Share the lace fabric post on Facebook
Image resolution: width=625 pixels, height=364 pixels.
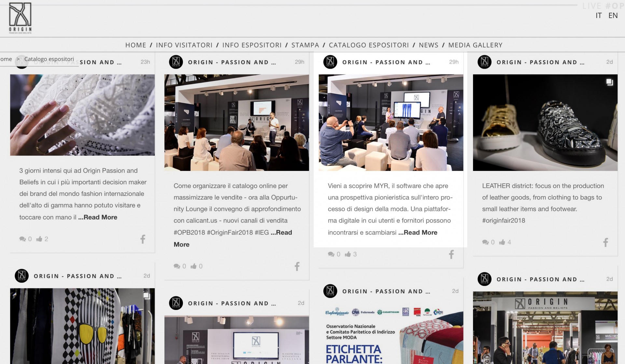143,239
